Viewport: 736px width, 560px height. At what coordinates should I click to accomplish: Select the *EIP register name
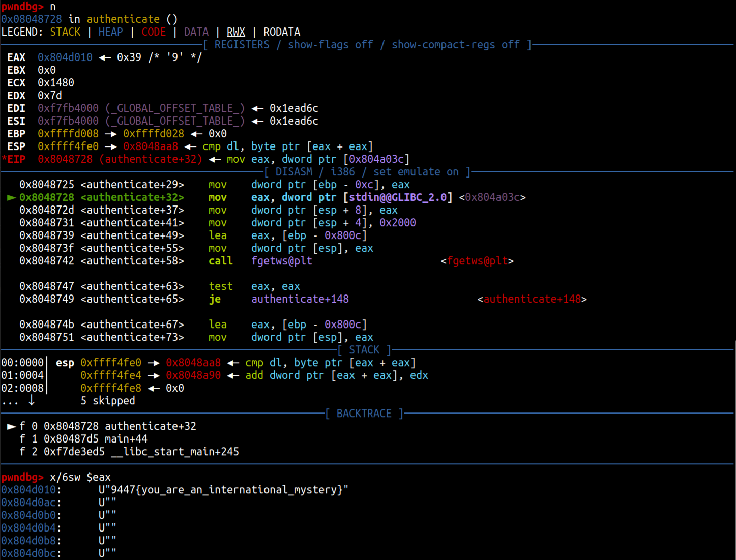14,159
